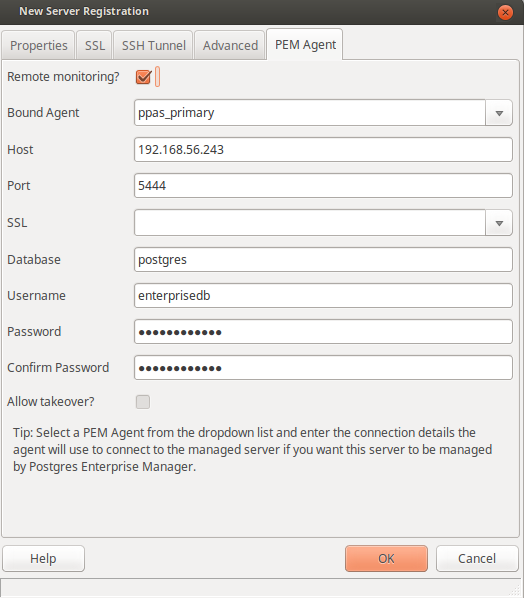Expand the SSL mode dropdown arrow

point(499,223)
